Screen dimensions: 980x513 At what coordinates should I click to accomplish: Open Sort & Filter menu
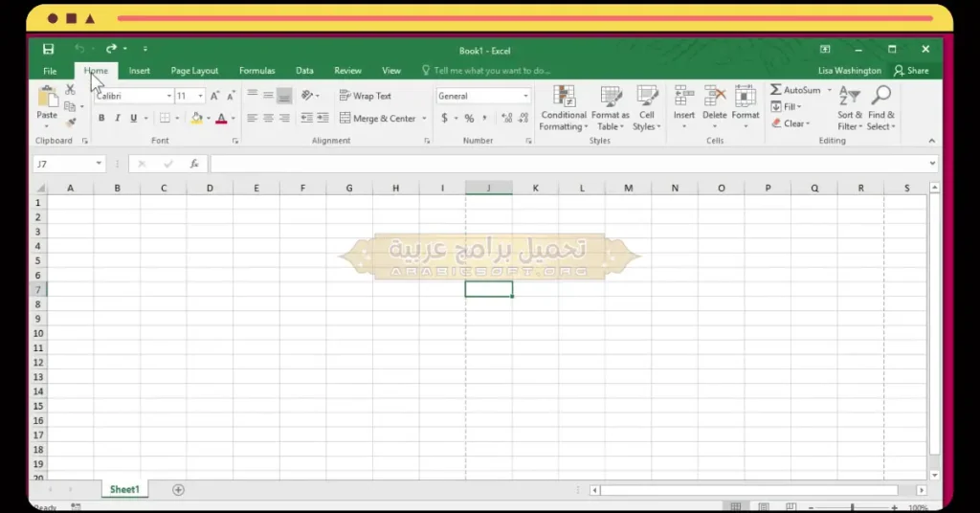tap(850, 108)
